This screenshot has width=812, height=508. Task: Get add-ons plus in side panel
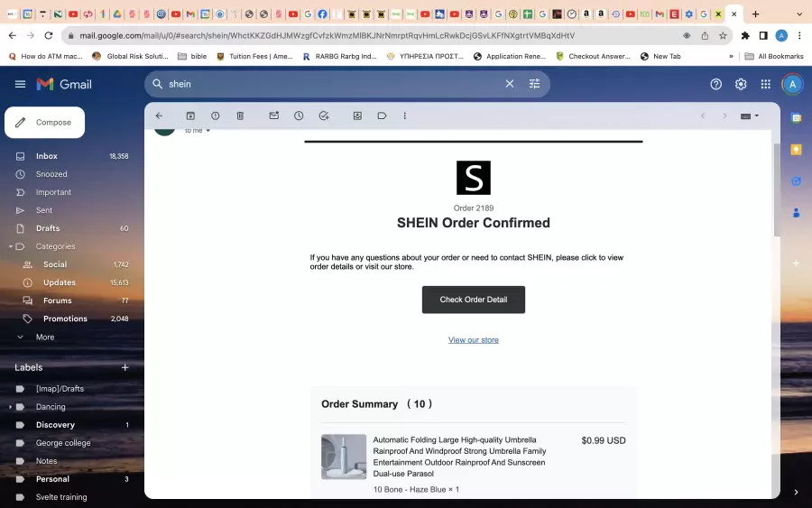797,263
